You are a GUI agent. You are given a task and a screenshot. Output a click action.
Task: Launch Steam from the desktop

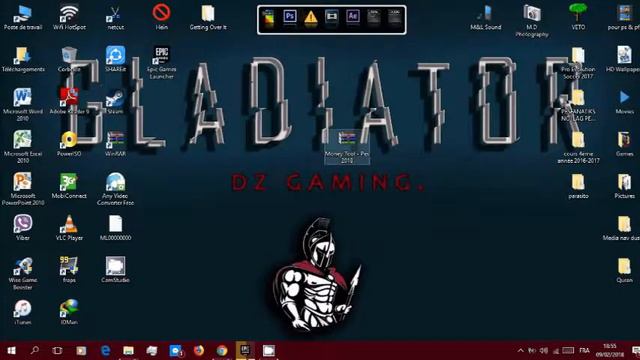click(x=116, y=102)
